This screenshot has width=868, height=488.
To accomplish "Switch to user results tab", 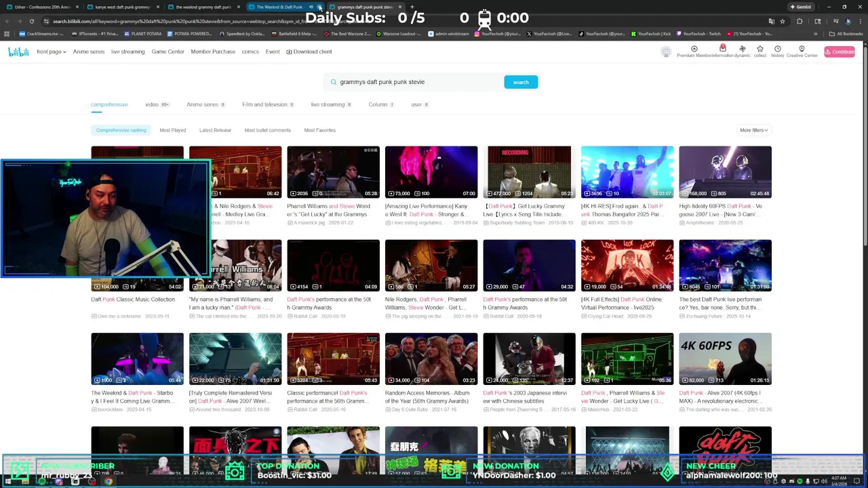I will pos(420,104).
